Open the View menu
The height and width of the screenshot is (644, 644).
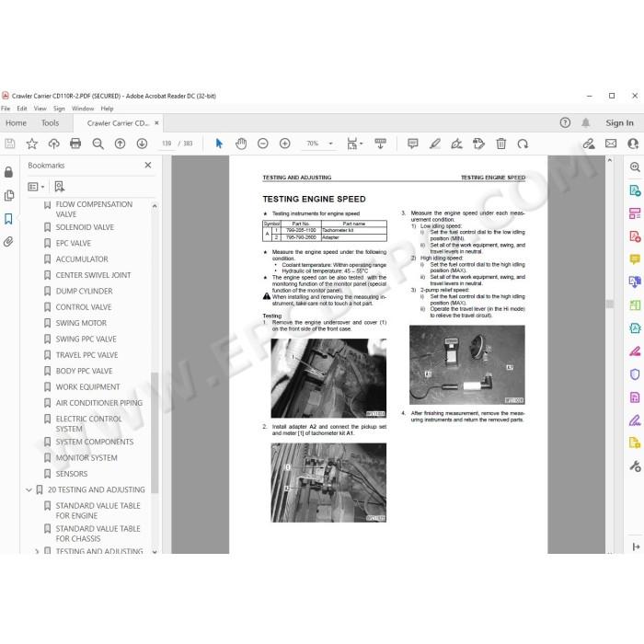tap(40, 109)
